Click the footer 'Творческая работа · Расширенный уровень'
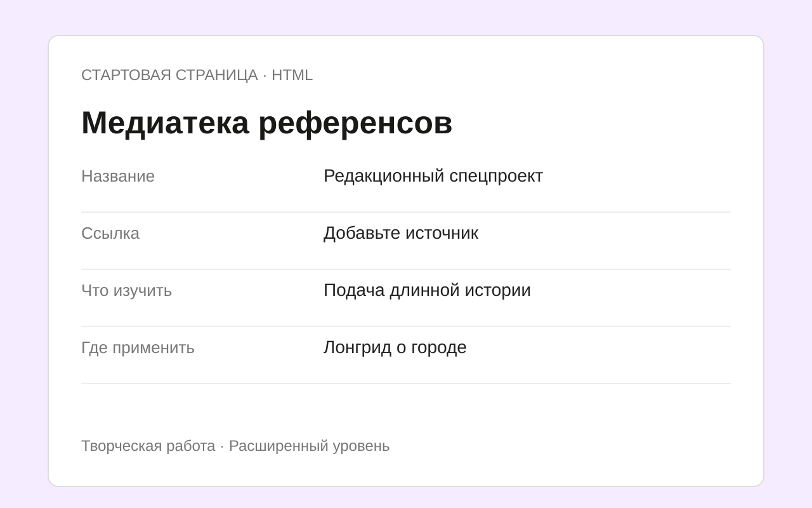Screen dimensions: 812x508 pos(235,446)
